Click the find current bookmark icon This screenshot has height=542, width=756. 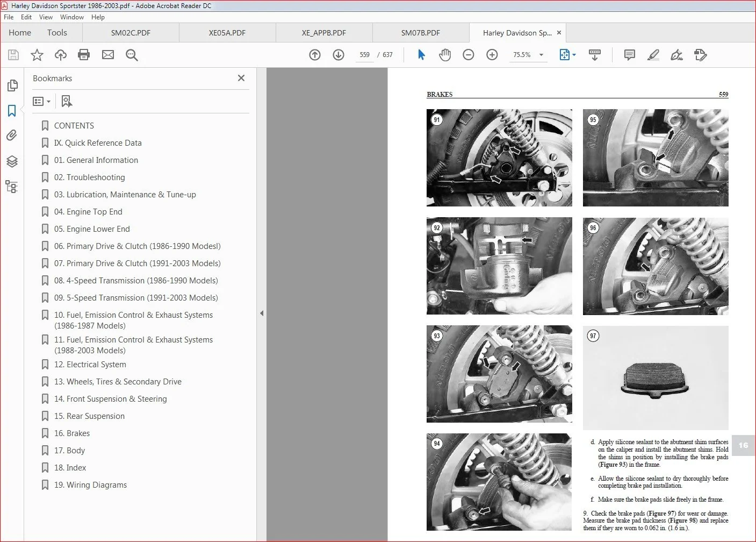(67, 101)
